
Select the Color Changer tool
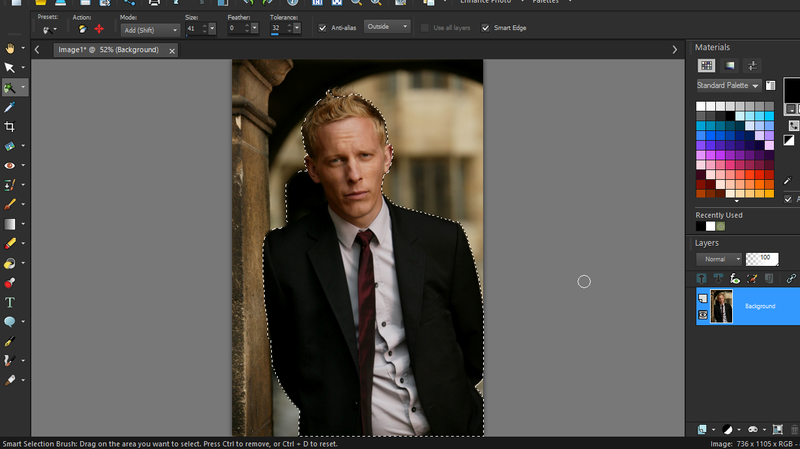[x=10, y=283]
